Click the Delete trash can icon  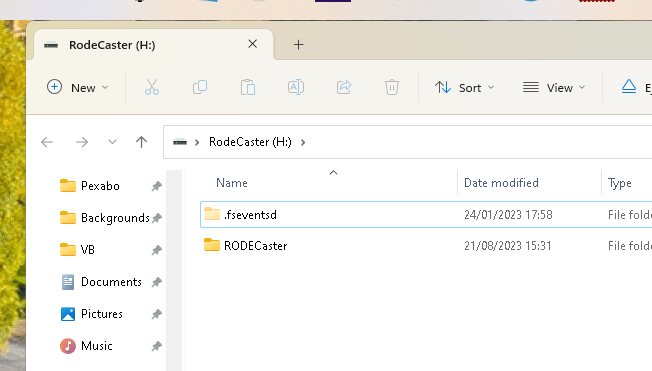392,87
